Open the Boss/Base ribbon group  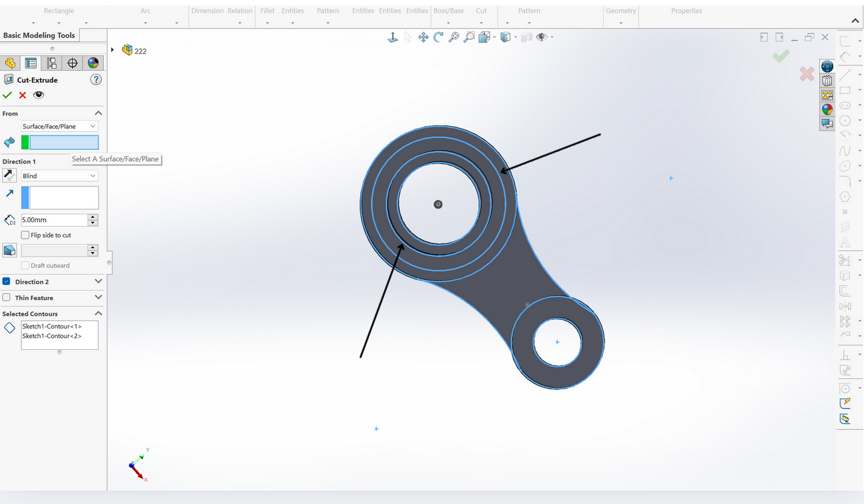coord(448,11)
